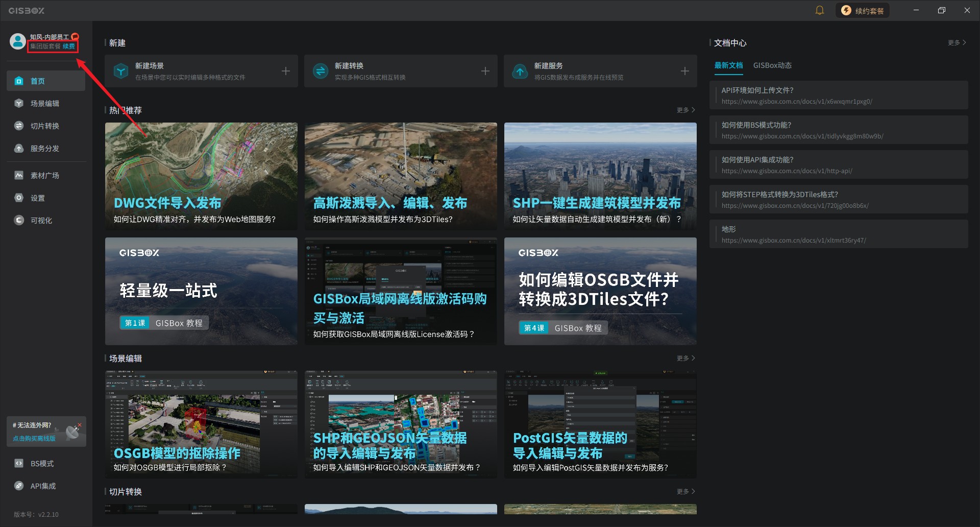
Task: Switch to the 最新文档 tab
Action: [x=728, y=65]
